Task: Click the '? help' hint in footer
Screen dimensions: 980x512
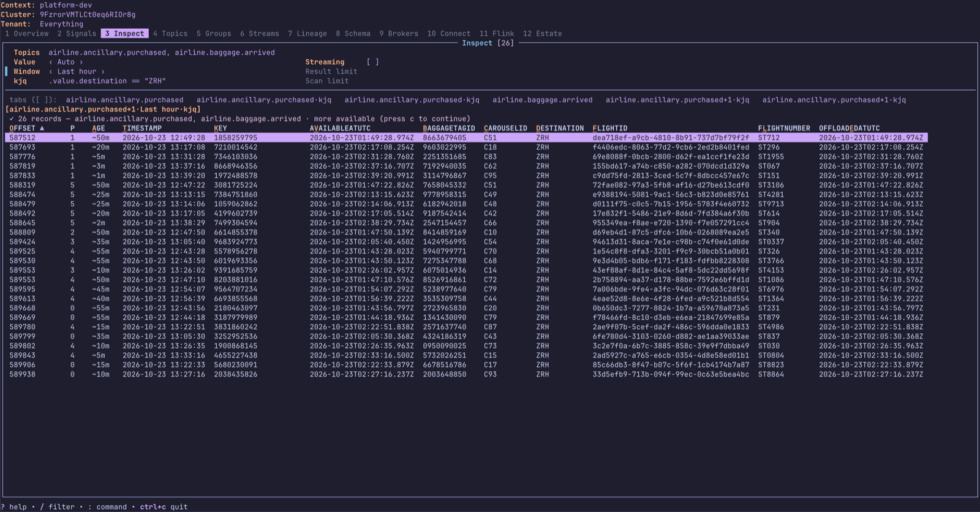Action: (14, 507)
